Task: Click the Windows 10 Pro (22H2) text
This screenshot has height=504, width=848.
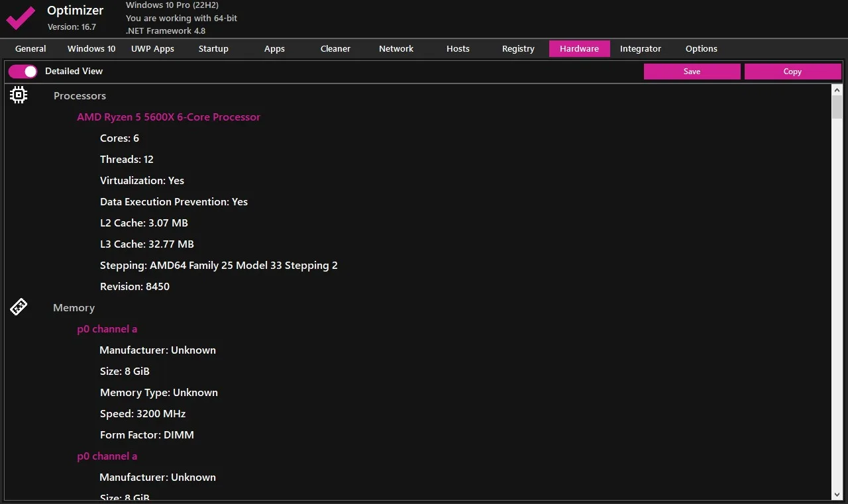Action: (172, 5)
